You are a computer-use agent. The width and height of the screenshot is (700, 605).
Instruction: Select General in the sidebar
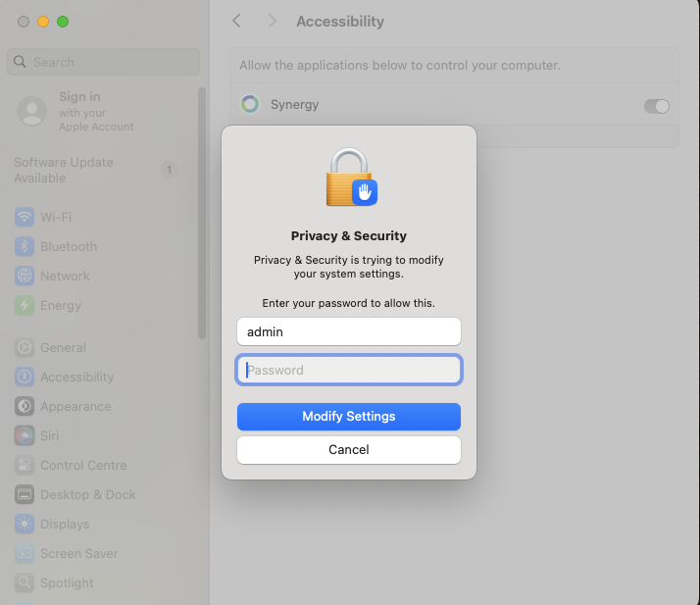(x=63, y=347)
